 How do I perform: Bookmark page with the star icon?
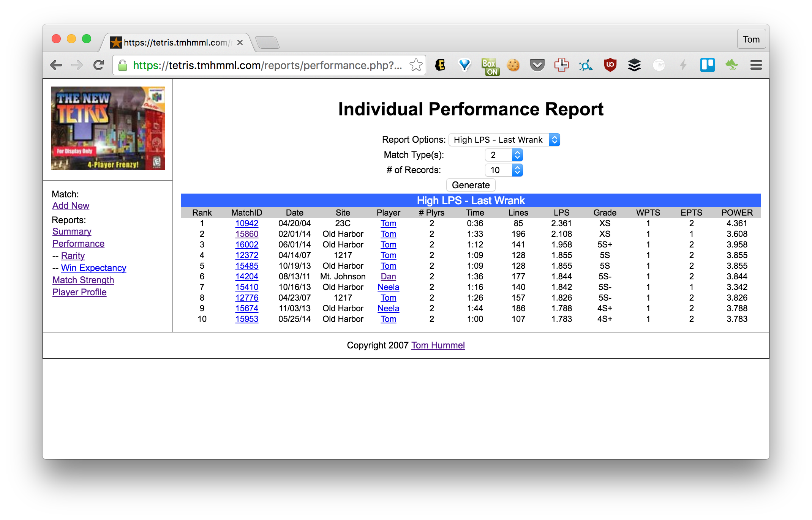point(416,65)
